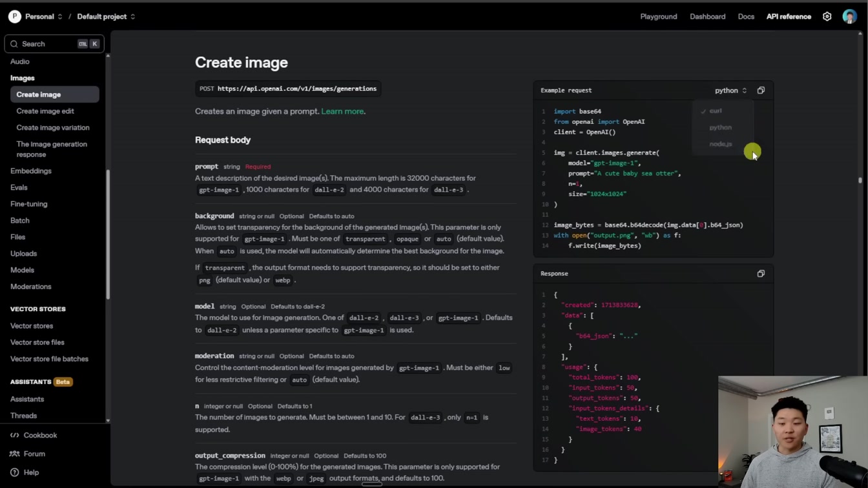Click the background parameter name
Viewport: 868px width, 488px height.
coord(214,216)
